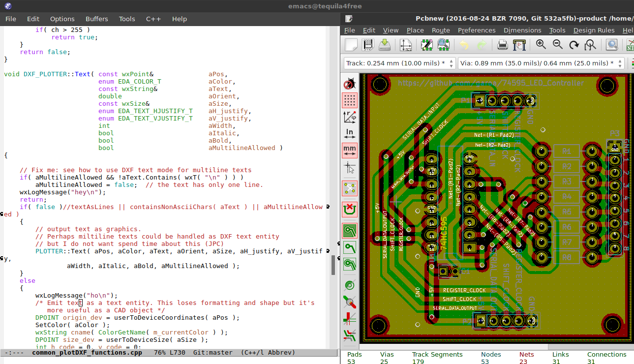Image resolution: width=634 pixels, height=364 pixels.
Task: Toggle grid display in Pcbnew
Action: coord(350,100)
